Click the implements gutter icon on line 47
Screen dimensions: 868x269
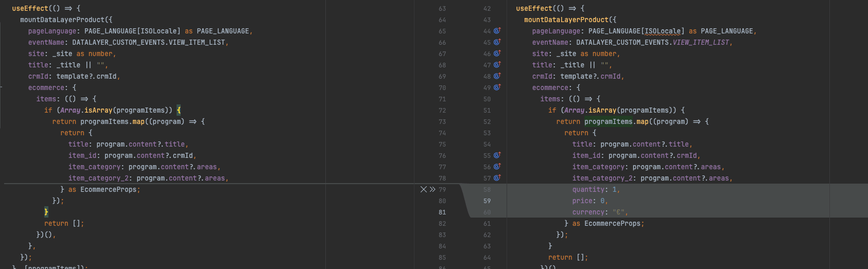[x=497, y=65]
